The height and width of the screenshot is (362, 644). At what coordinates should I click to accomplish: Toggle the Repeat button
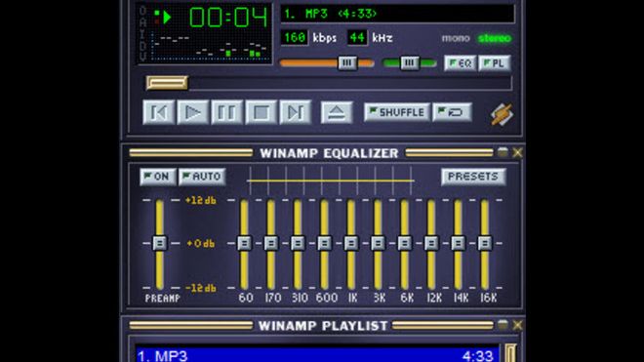pos(452,112)
